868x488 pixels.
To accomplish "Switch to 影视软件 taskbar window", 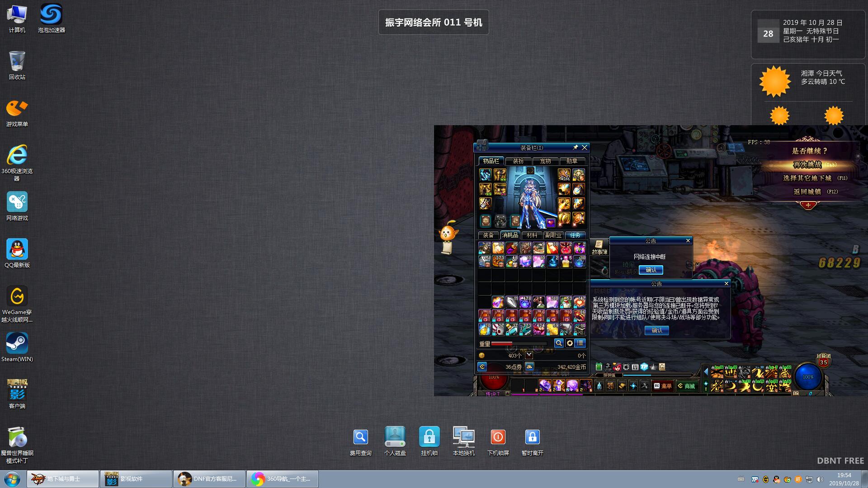I will click(136, 479).
